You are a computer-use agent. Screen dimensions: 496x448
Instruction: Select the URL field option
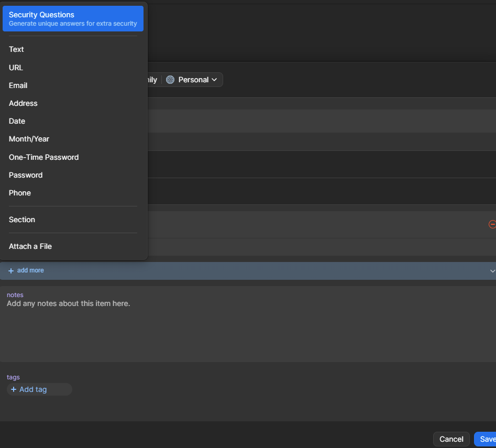pyautogui.click(x=16, y=68)
